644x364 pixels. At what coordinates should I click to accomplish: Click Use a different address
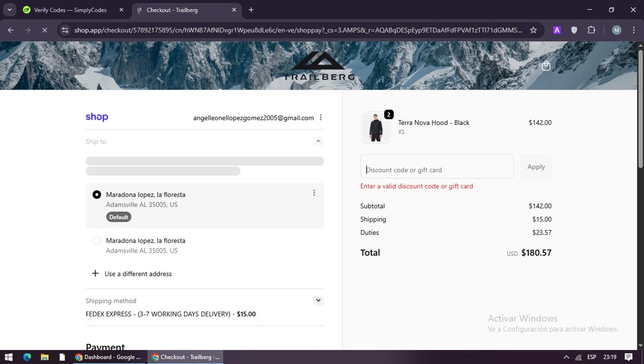(132, 274)
